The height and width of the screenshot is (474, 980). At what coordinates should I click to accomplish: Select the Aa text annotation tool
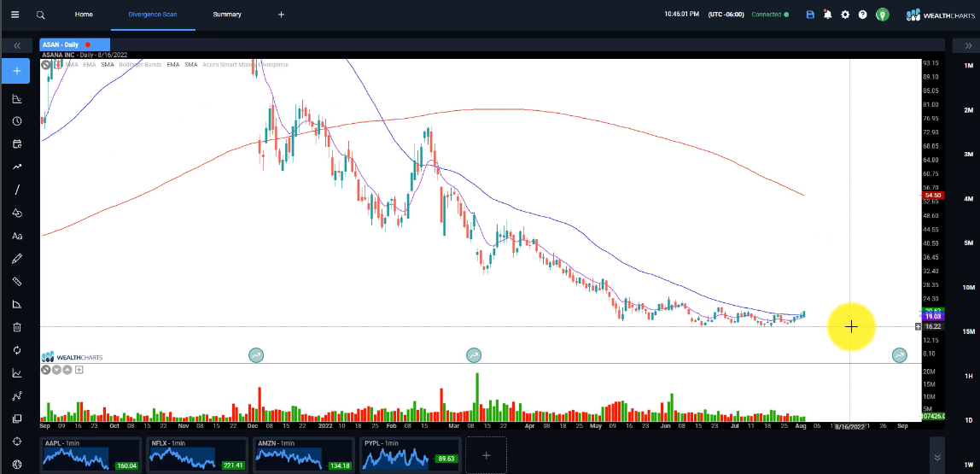(17, 236)
